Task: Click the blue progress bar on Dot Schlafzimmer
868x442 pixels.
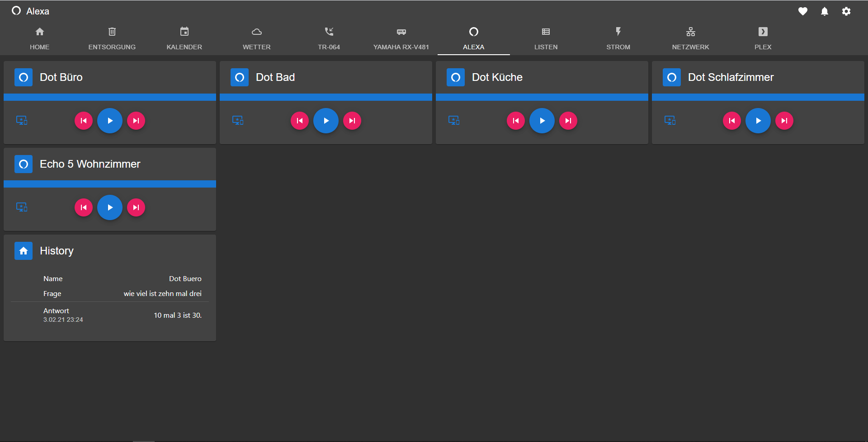Action: [x=758, y=97]
